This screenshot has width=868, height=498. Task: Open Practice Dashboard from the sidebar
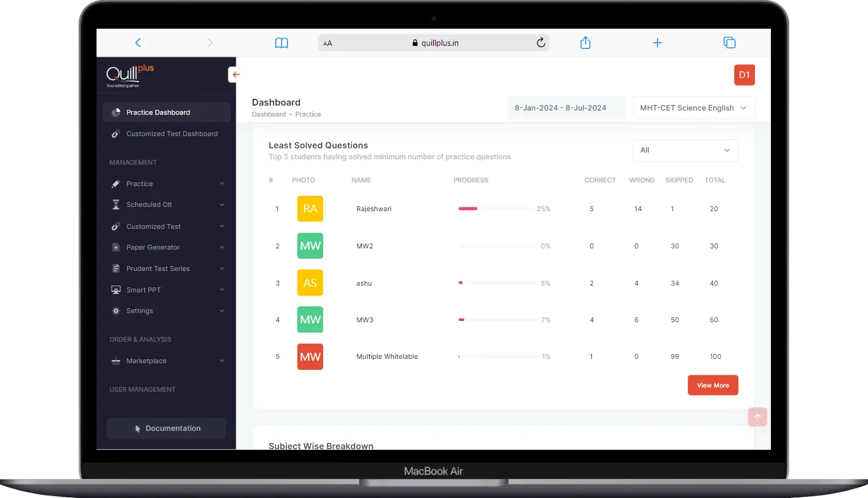click(158, 112)
